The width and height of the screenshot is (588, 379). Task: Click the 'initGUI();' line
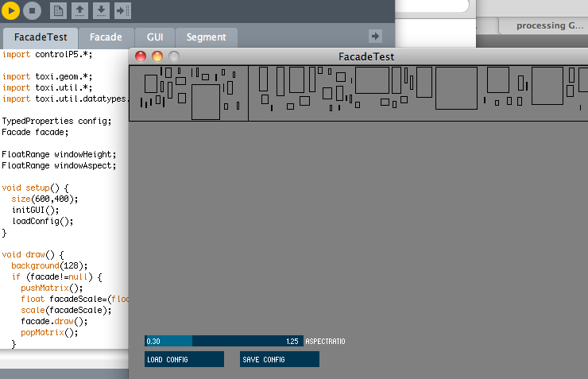(35, 210)
